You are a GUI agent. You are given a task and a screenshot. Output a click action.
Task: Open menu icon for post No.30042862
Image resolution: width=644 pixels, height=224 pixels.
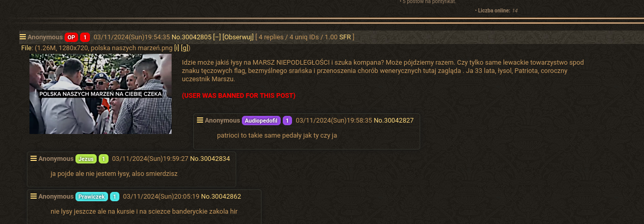tap(34, 196)
